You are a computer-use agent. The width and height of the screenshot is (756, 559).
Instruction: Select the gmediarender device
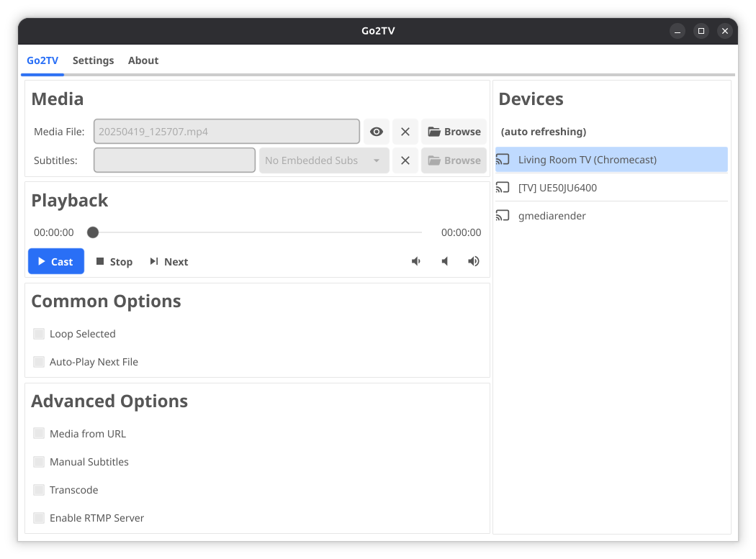pyautogui.click(x=611, y=215)
